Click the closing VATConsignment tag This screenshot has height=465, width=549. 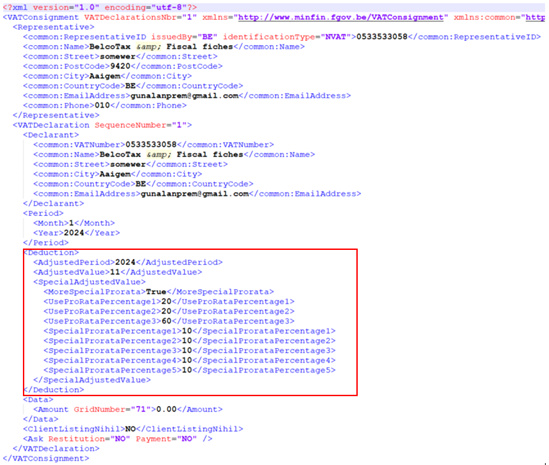click(46, 458)
